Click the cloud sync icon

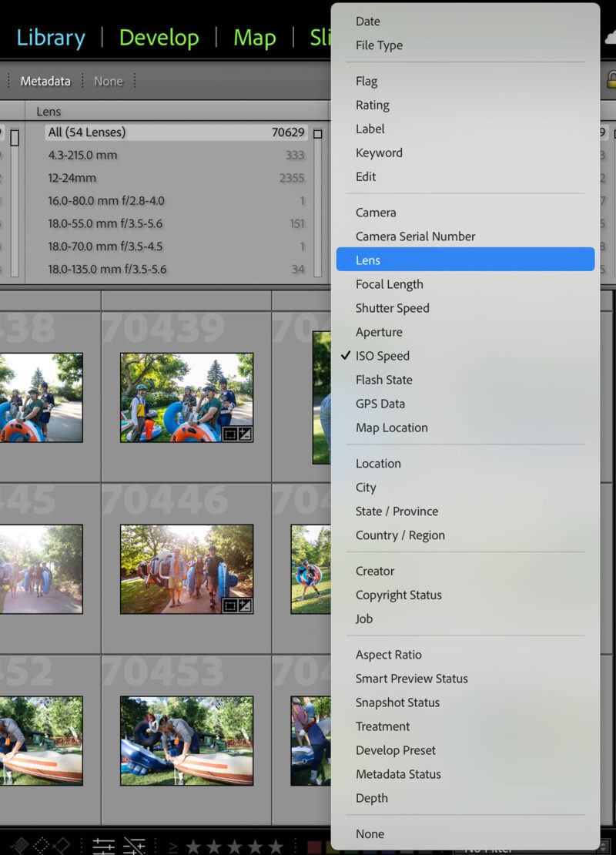coord(609,38)
